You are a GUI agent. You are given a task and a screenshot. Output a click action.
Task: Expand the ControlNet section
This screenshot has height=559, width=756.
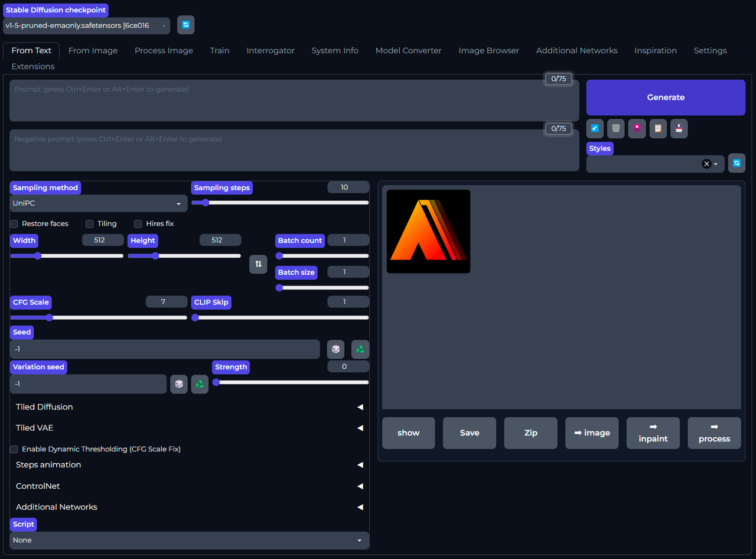(x=189, y=486)
